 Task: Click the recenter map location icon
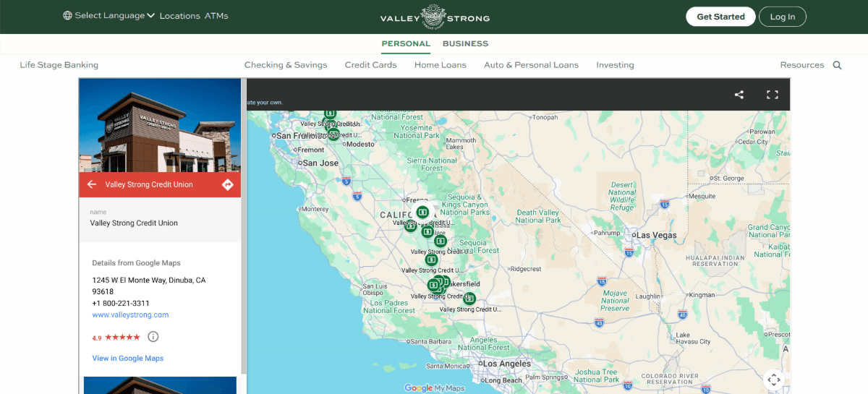click(x=774, y=380)
